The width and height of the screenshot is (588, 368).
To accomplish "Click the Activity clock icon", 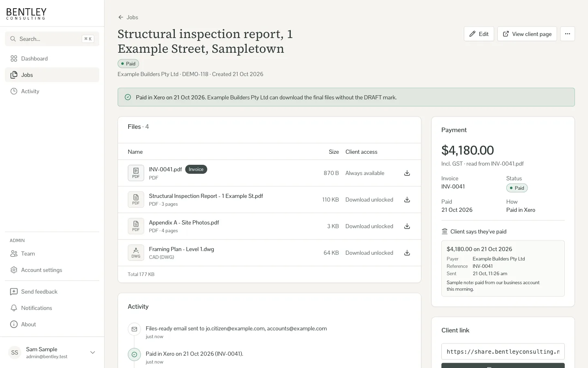I will (14, 91).
